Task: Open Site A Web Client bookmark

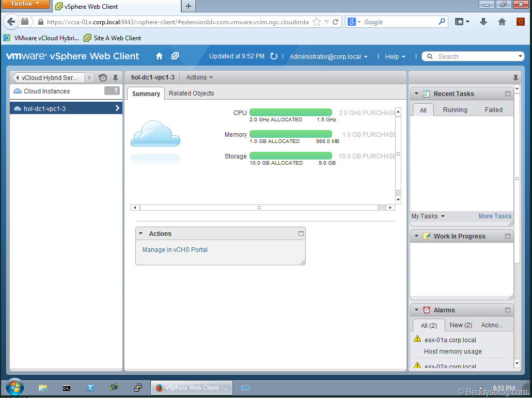Action: 112,38
